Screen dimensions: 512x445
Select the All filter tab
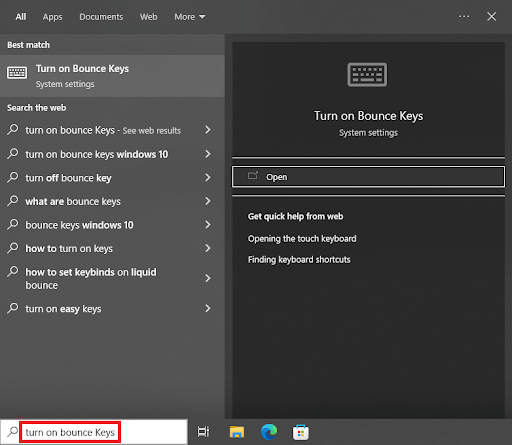point(21,17)
